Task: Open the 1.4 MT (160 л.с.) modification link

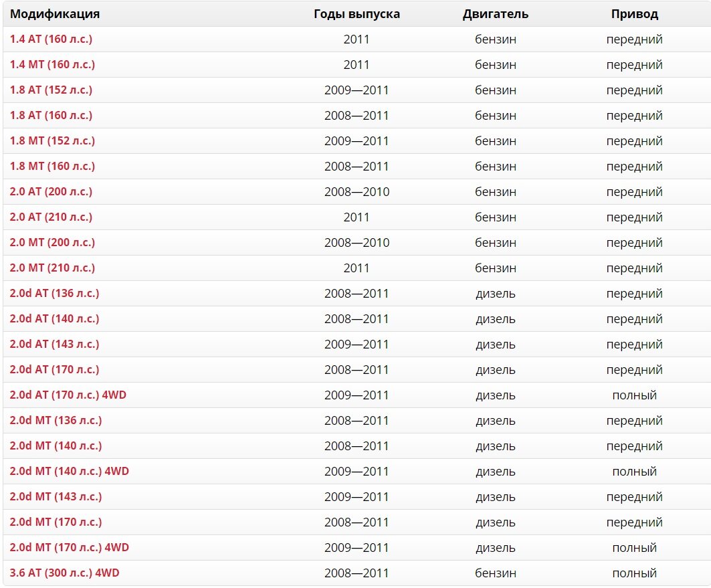Action: point(52,65)
